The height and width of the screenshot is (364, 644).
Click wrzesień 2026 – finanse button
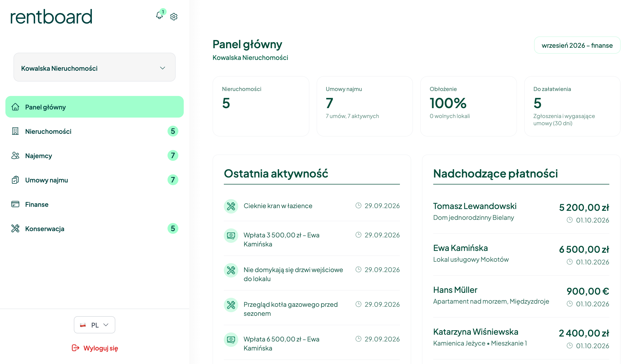577,45
